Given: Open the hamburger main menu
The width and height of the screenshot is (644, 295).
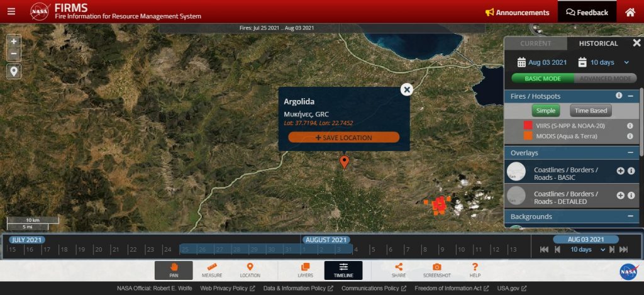Looking at the screenshot, I should [x=11, y=11].
